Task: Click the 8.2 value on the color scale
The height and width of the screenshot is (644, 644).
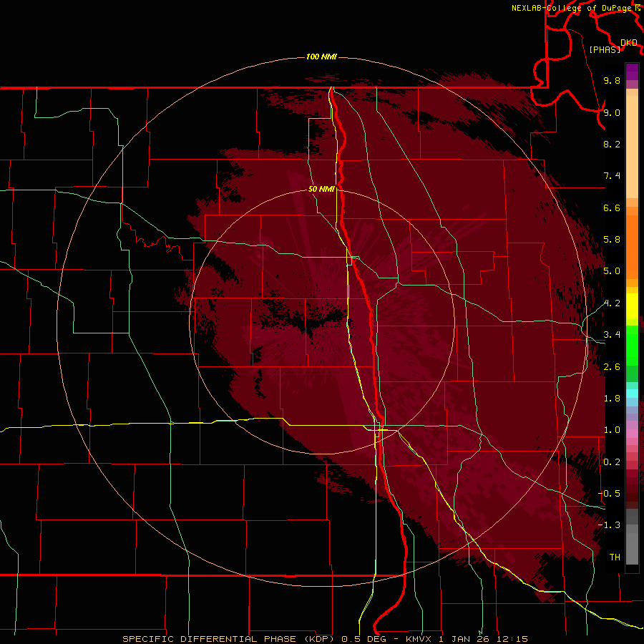Action: pyautogui.click(x=612, y=144)
